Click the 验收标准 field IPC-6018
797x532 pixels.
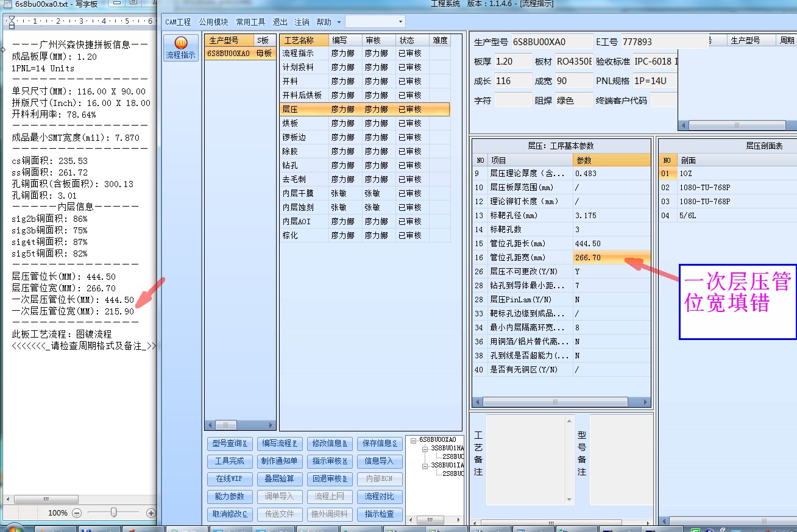[656, 62]
